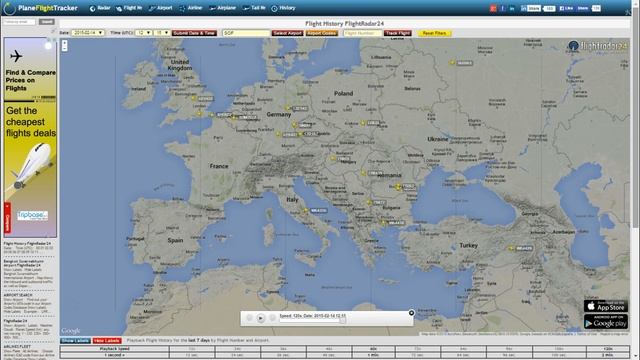
Task: Click the LinkedIn Share button
Action: (x=531, y=8)
